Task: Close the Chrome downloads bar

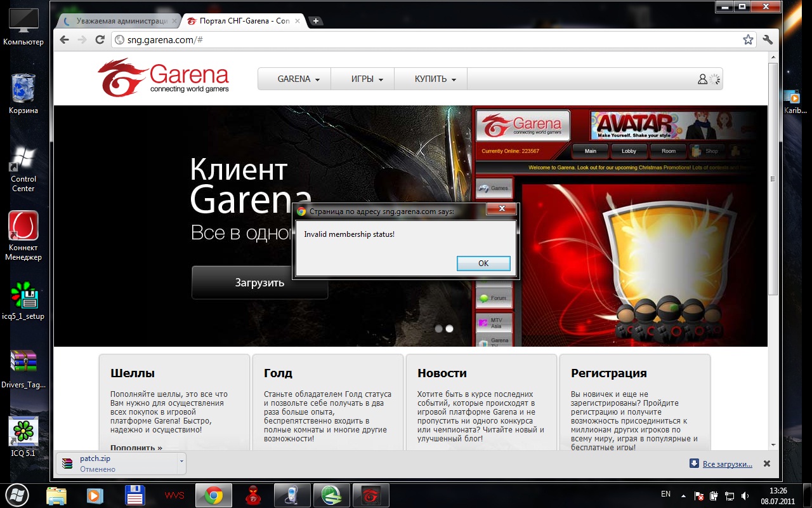Action: (766, 464)
